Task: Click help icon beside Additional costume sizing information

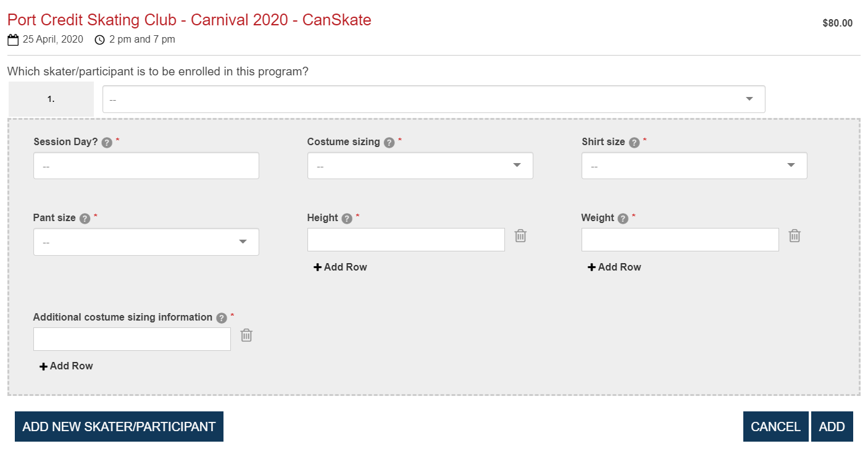Action: (x=222, y=318)
